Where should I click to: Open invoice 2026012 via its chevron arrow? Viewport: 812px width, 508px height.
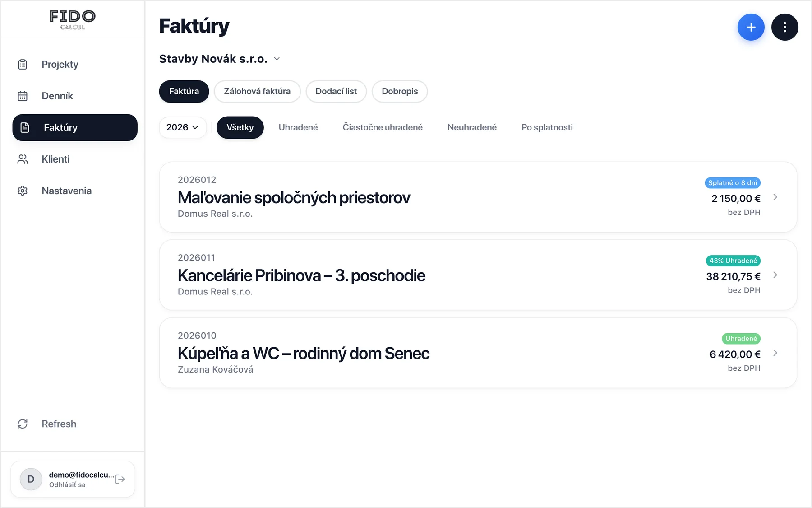pyautogui.click(x=775, y=197)
